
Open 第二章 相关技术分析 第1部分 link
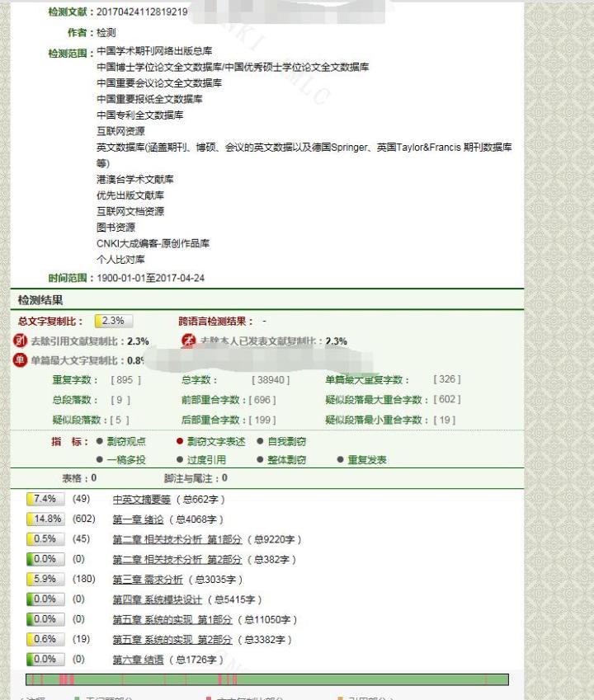(x=177, y=539)
